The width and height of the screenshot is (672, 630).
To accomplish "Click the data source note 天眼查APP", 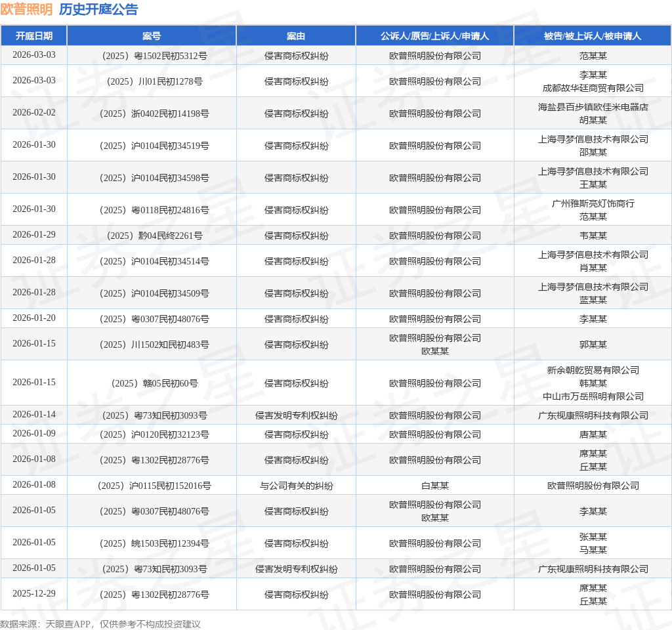I will tap(68, 624).
